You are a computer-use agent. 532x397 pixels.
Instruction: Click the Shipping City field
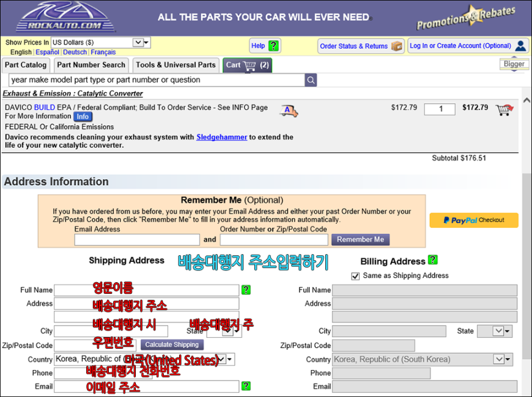111,331
